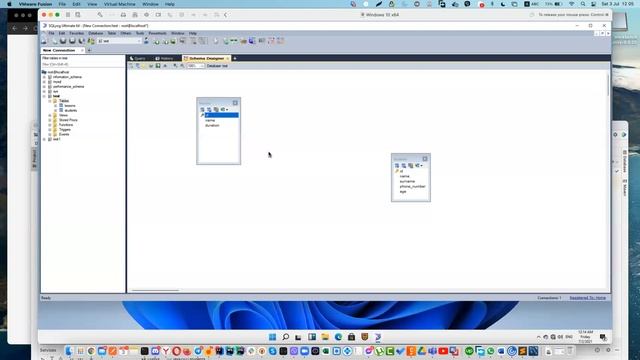Open the SQLyog Database menu

[96, 33]
